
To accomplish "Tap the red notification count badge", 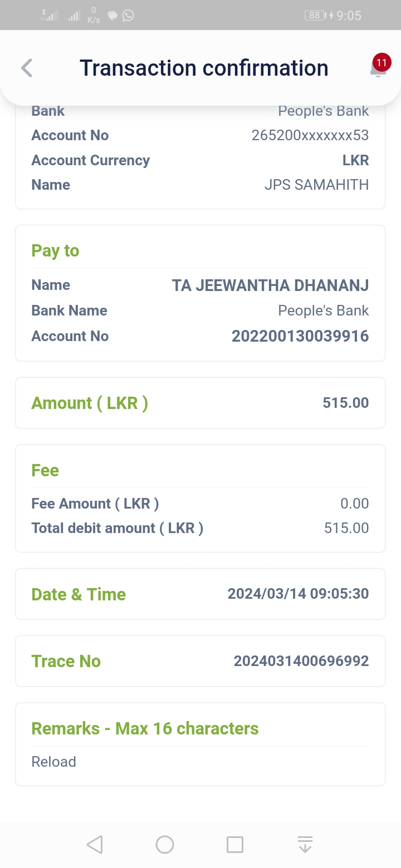I will [382, 62].
